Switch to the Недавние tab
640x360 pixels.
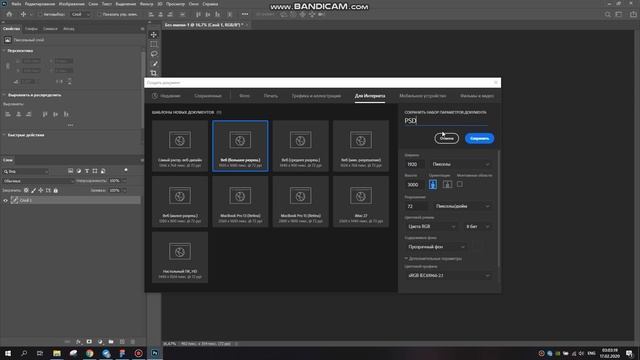click(x=167, y=96)
